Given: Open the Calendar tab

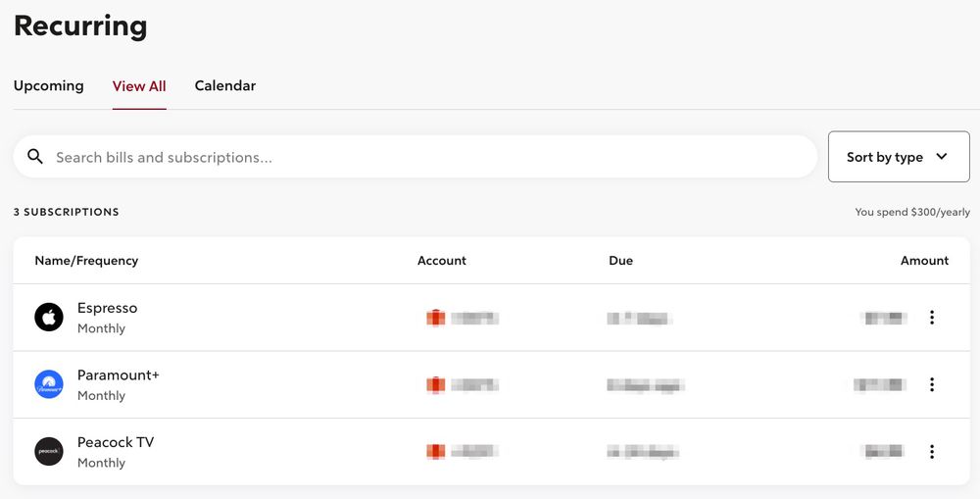Looking at the screenshot, I should (x=225, y=86).
